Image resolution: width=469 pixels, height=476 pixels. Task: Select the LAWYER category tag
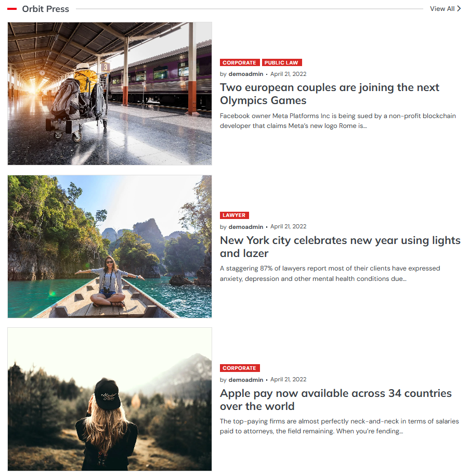click(x=234, y=215)
